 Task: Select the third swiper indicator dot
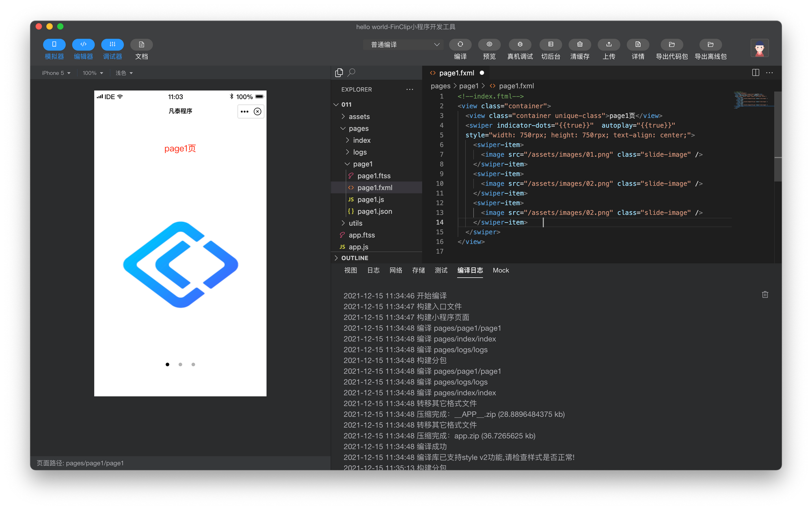click(x=193, y=364)
